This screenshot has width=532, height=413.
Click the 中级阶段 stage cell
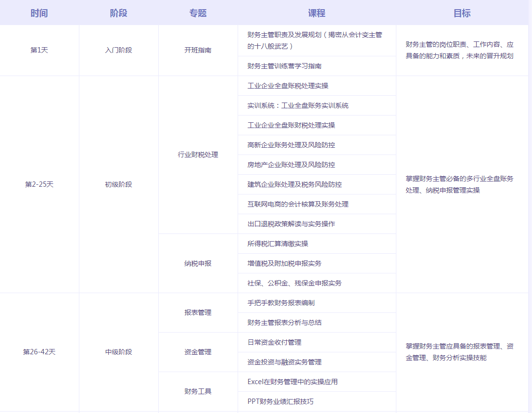point(118,352)
